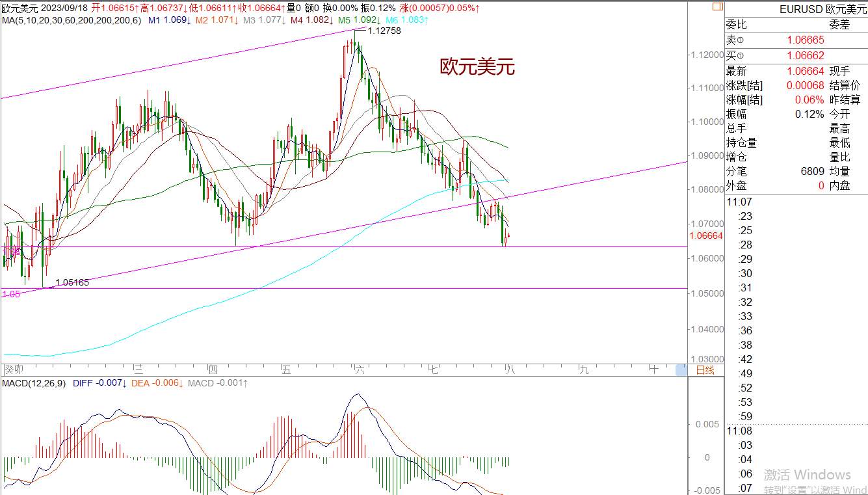Click the red 1.06664 current price axis tag
868x495 pixels.
coord(706,235)
